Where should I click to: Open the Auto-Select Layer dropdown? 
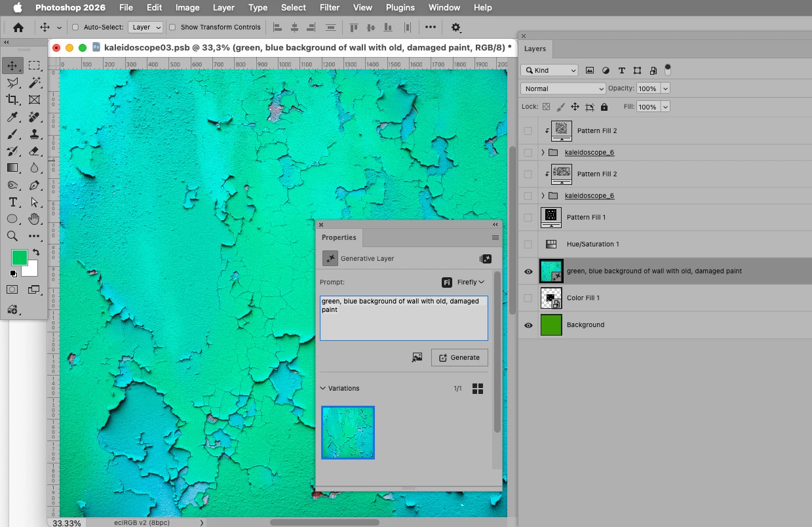(146, 28)
